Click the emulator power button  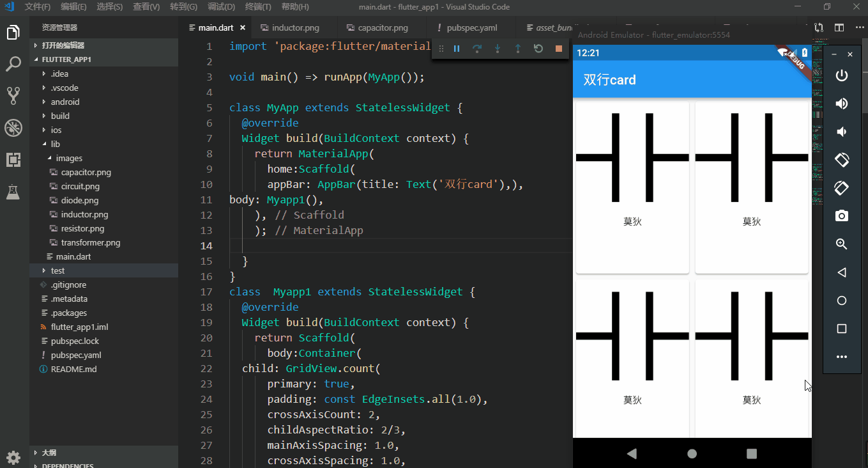point(842,75)
